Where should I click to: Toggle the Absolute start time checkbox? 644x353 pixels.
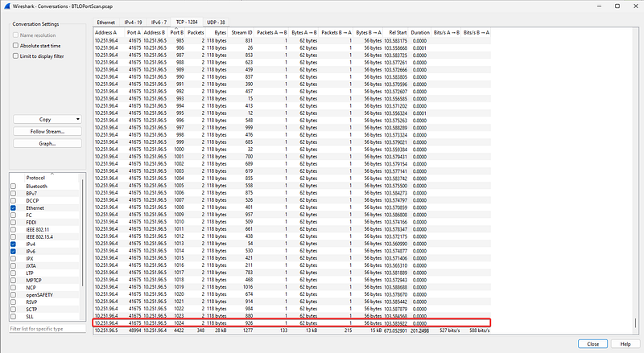pyautogui.click(x=15, y=46)
